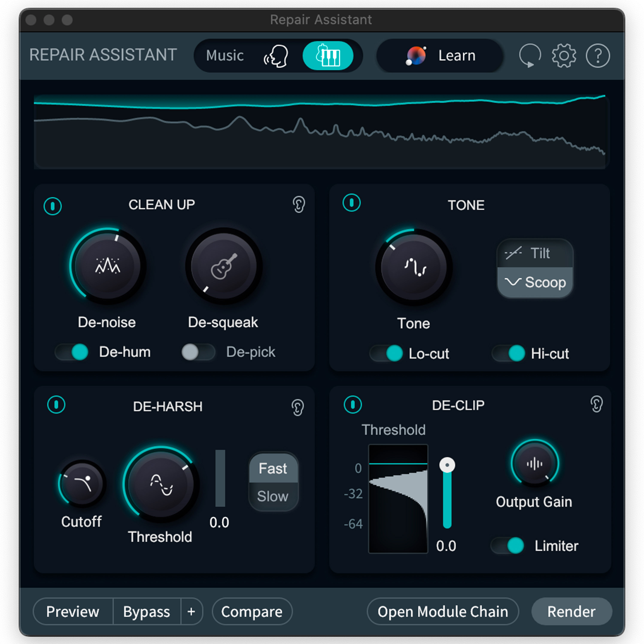
Task: Click the Preview button
Action: pyautogui.click(x=73, y=611)
